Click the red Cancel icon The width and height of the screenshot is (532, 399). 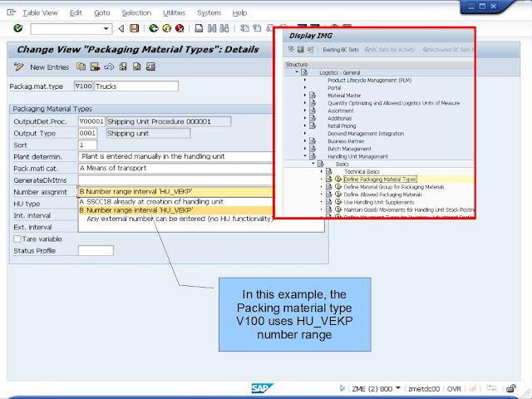click(180, 28)
